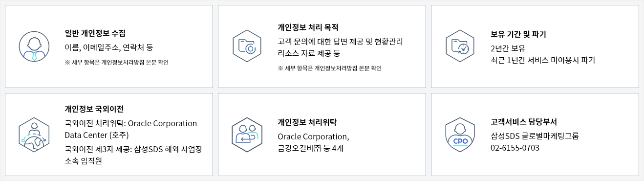Click the CPO shield icon

[x=460, y=135]
